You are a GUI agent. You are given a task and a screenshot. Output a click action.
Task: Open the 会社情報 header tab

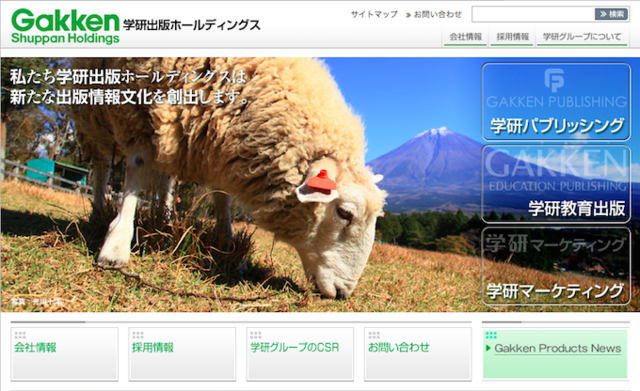(465, 37)
